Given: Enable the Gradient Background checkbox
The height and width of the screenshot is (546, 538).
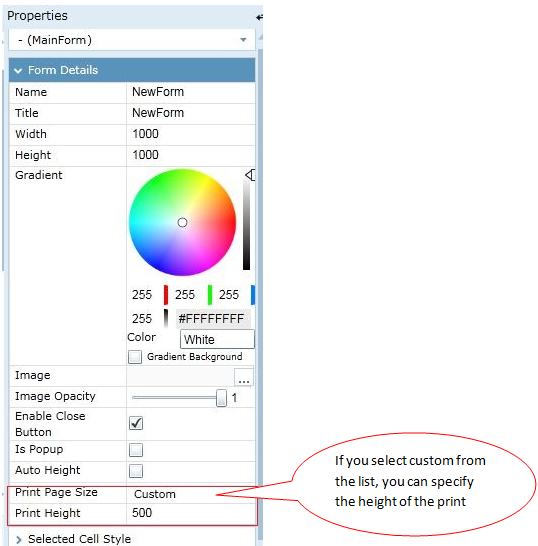Looking at the screenshot, I should [x=135, y=357].
